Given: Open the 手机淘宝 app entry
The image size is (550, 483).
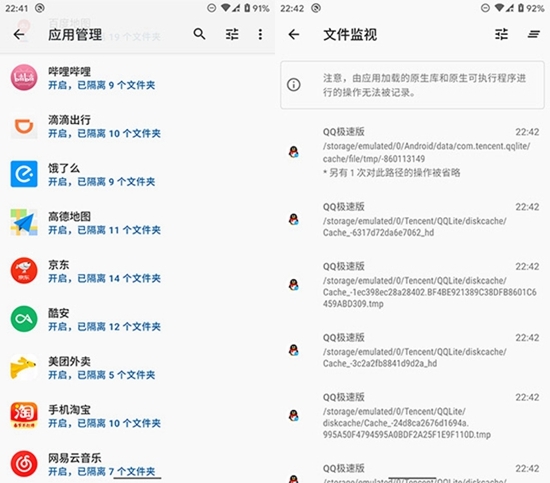Looking at the screenshot, I should tap(138, 416).
